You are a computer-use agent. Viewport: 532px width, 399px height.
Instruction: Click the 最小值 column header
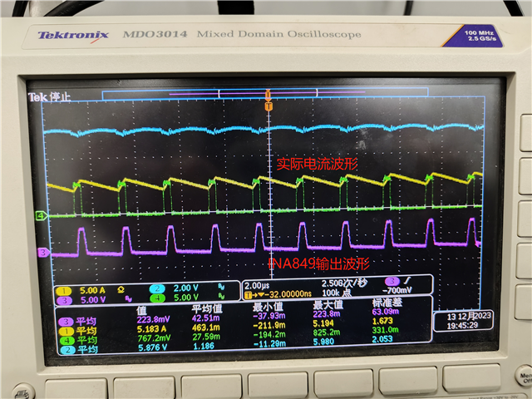pos(268,307)
